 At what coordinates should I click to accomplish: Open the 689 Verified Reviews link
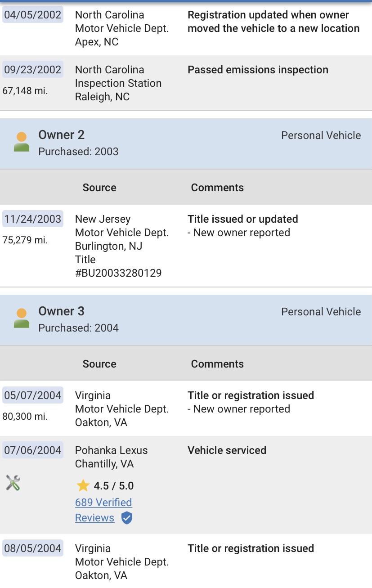tap(103, 510)
